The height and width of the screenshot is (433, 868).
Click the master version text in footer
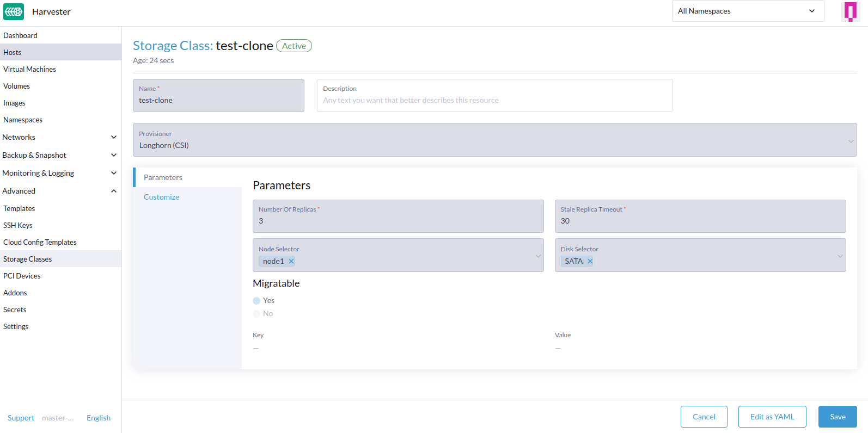(58, 418)
